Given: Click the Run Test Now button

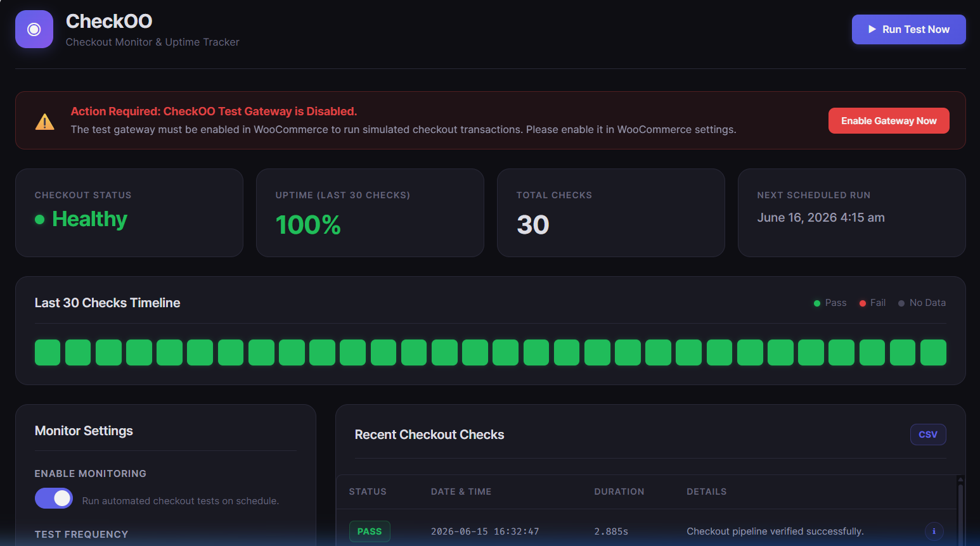Looking at the screenshot, I should point(908,29).
